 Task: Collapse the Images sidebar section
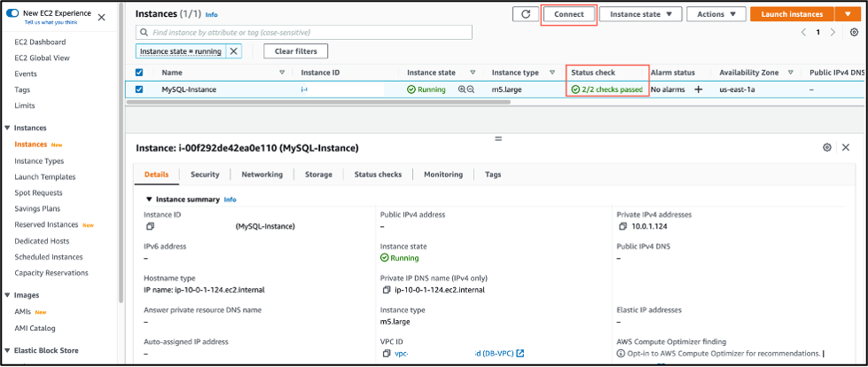(7, 295)
